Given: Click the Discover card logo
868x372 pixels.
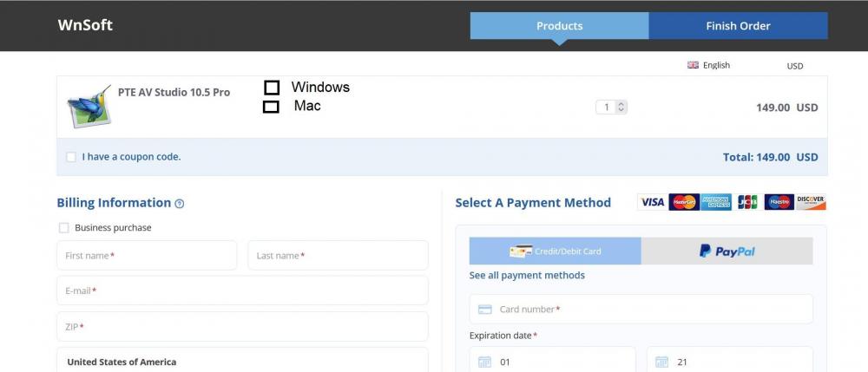Looking at the screenshot, I should pos(811,202).
